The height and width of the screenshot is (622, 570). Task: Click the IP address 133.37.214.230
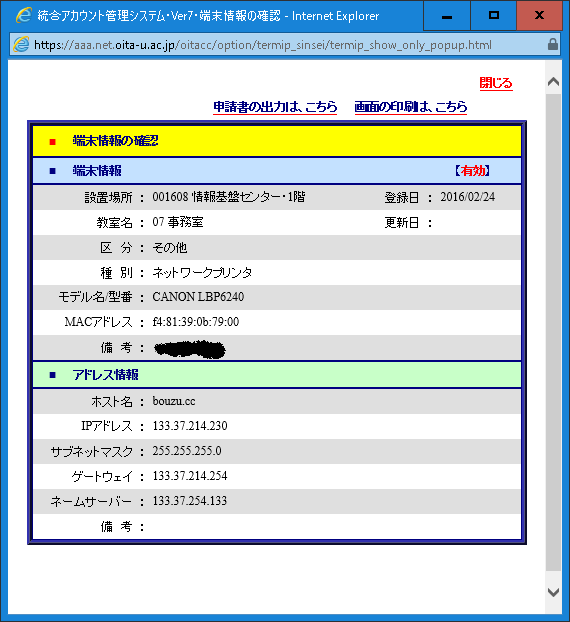[190, 426]
